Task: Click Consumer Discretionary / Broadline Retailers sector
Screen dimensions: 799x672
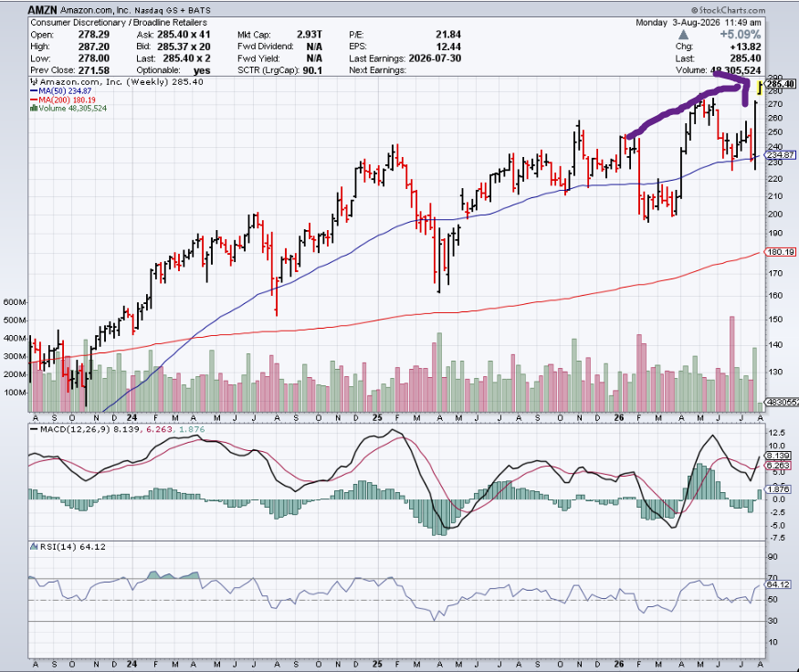Action: point(119,23)
